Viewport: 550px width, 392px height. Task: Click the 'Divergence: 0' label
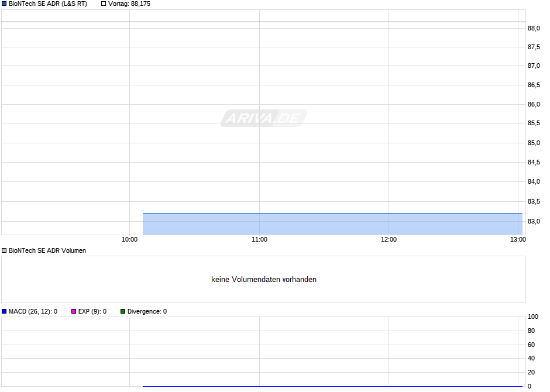pos(147,311)
